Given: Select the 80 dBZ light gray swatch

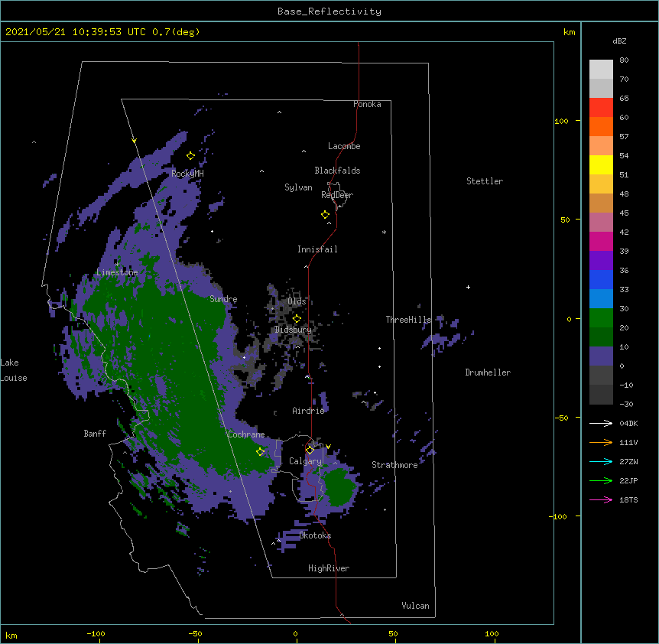Looking at the screenshot, I should (x=601, y=70).
